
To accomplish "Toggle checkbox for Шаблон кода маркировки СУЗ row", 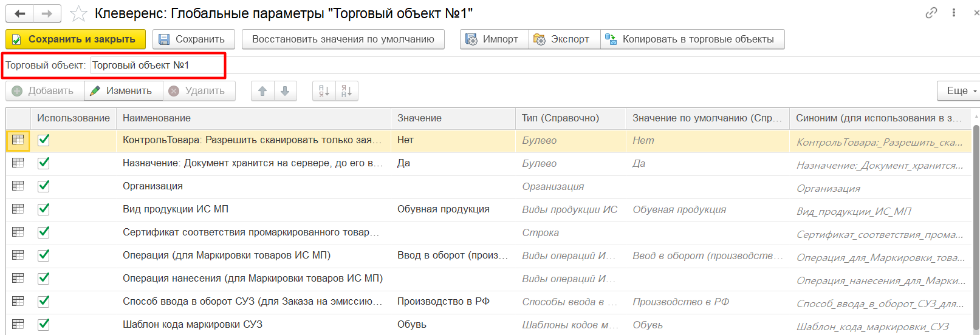I will click(44, 324).
